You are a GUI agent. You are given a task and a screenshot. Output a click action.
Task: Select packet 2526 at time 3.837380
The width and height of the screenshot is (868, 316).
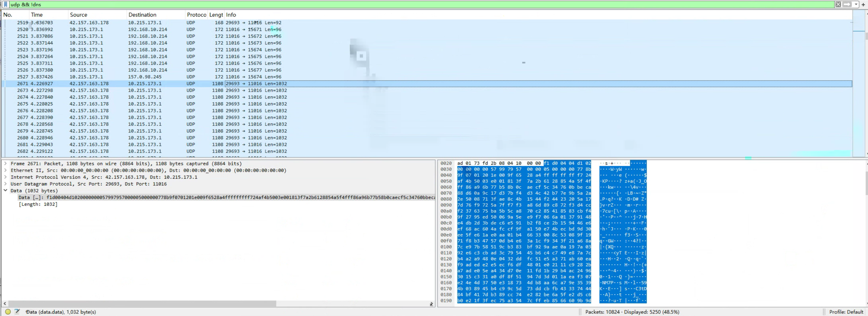(x=427, y=70)
